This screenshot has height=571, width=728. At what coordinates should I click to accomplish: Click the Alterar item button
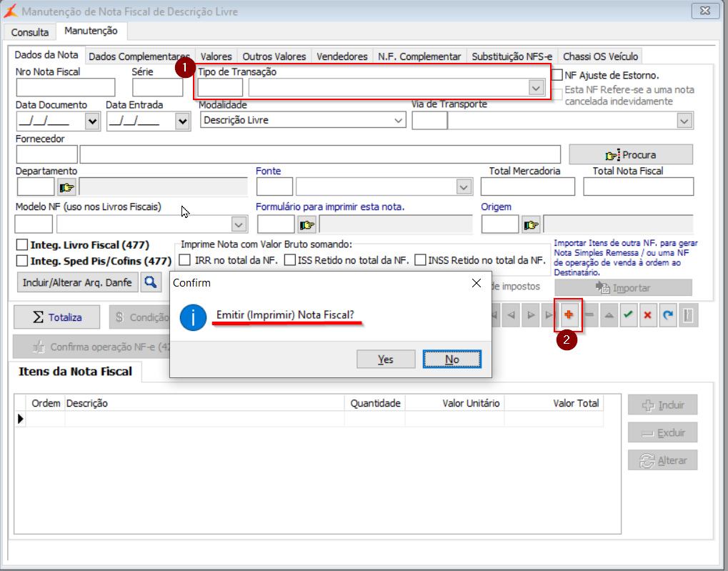pos(662,460)
